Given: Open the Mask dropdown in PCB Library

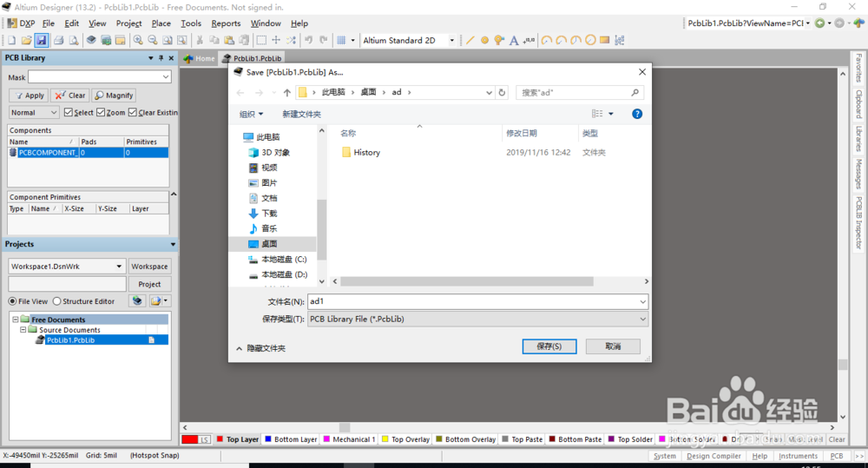Looking at the screenshot, I should tap(166, 77).
